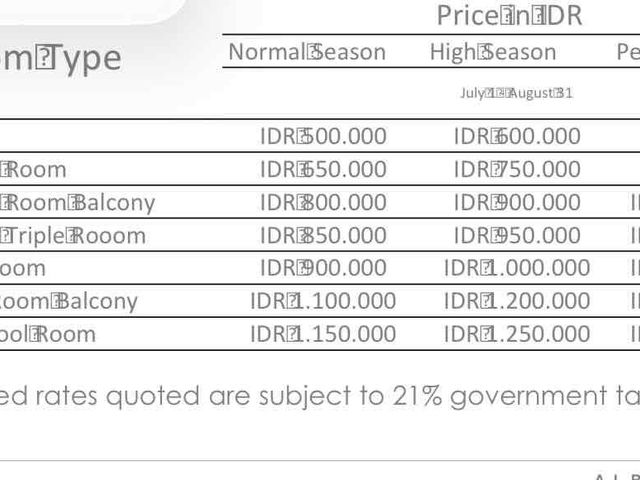Select the IDR 1.100.000 normal season price
Image resolution: width=640 pixels, height=480 pixels.
pos(323,301)
